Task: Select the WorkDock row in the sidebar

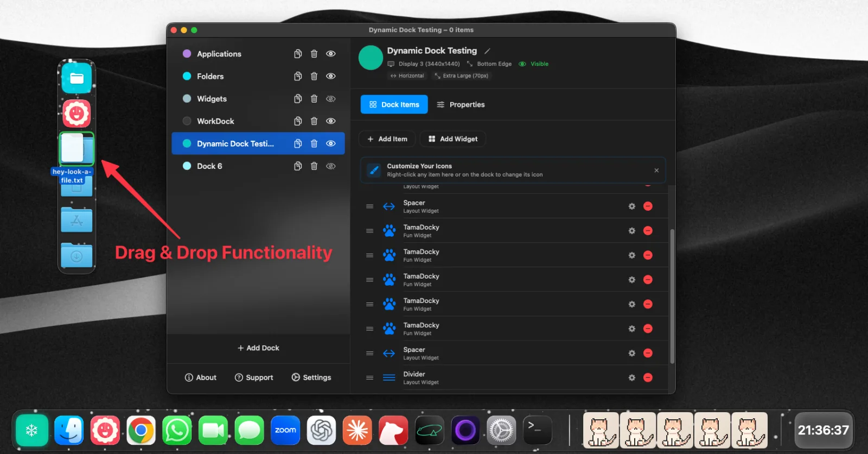Action: tap(258, 121)
